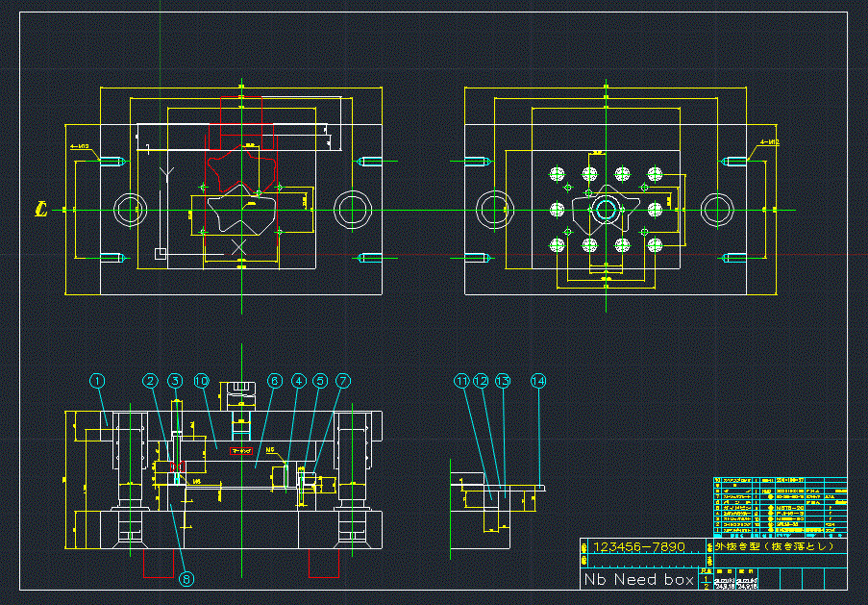Select part balloon number 13

tap(503, 381)
